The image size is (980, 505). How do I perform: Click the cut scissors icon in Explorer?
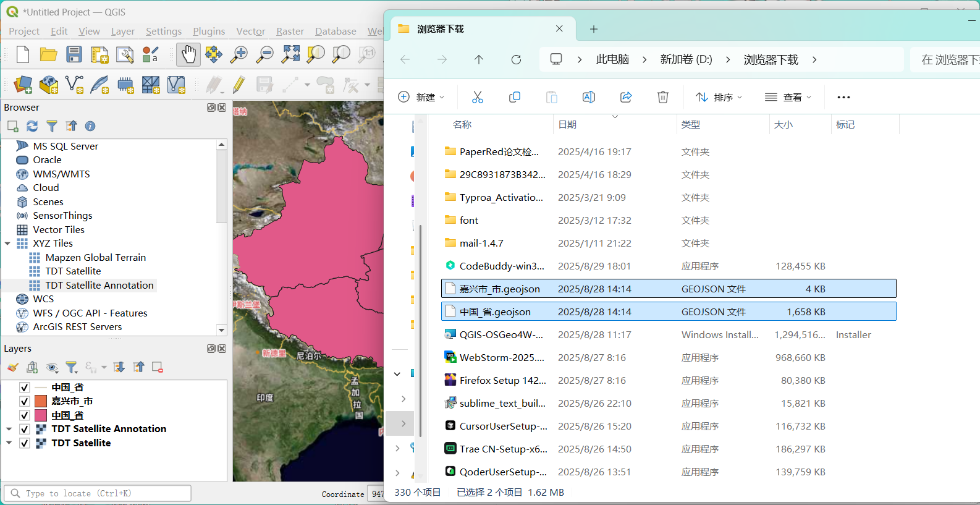(x=477, y=97)
